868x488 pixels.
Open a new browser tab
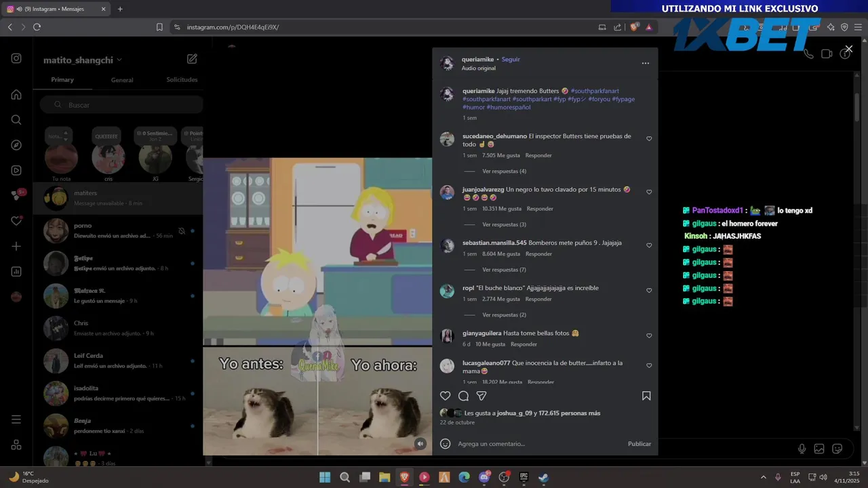click(120, 9)
